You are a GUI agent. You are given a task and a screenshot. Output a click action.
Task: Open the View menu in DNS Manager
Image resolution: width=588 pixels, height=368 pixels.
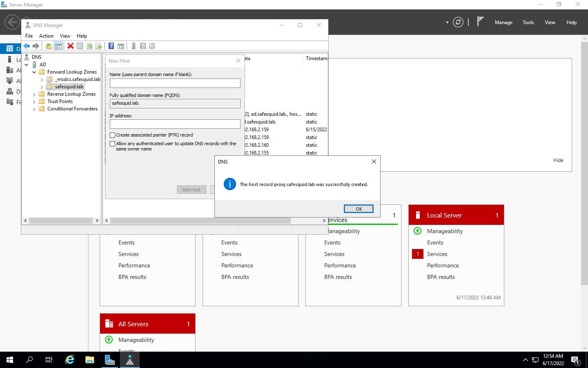65,36
